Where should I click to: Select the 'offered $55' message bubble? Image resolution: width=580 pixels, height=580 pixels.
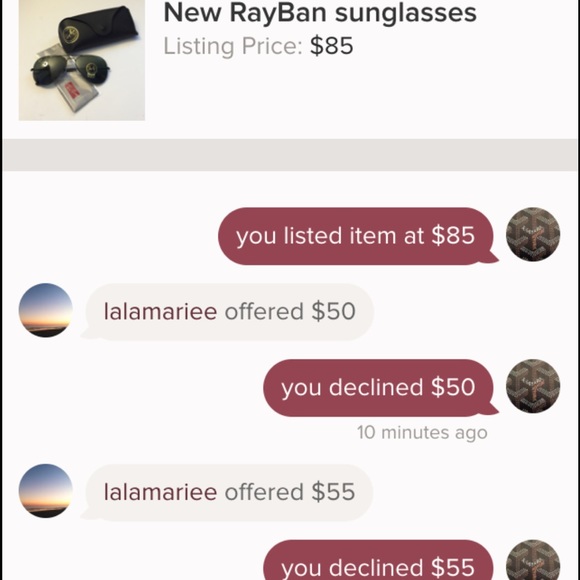click(227, 493)
